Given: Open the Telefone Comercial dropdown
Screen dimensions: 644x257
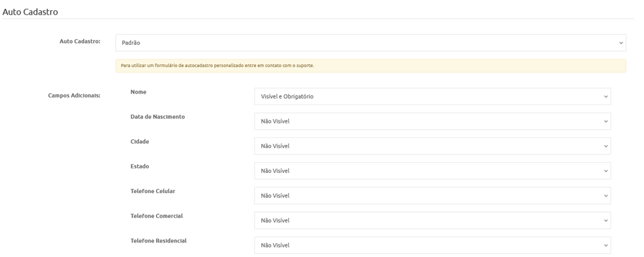Looking at the screenshot, I should pos(432,220).
